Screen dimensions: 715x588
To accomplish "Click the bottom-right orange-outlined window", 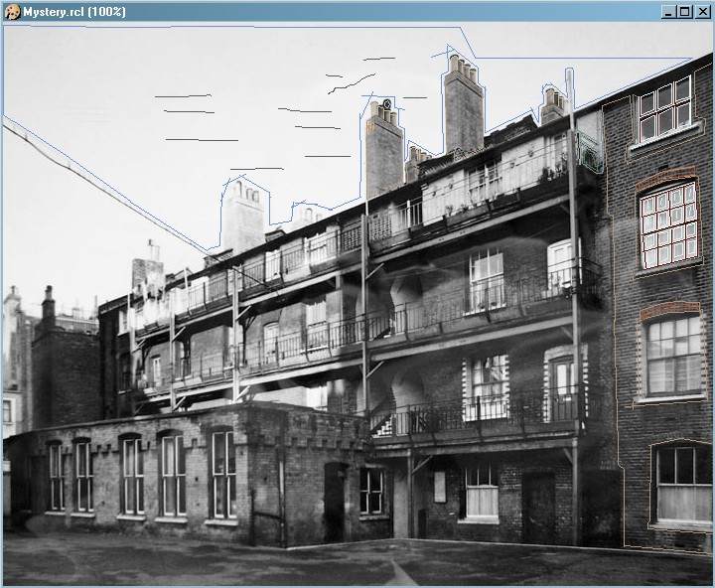I will pos(682,484).
